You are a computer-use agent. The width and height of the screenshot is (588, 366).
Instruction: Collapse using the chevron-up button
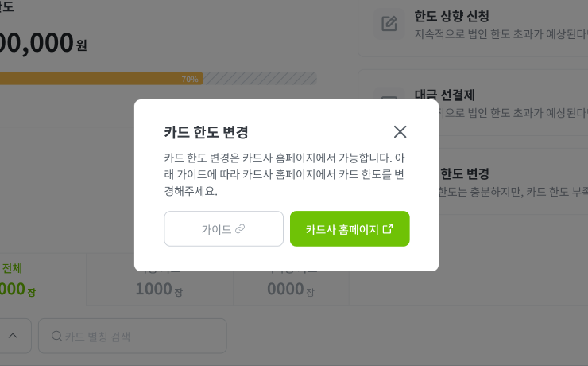13,336
